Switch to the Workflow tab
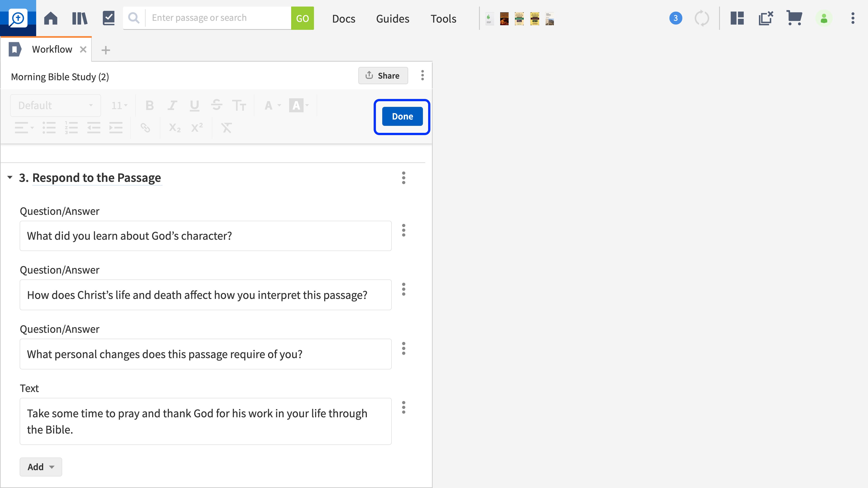This screenshot has height=488, width=868. [x=52, y=49]
